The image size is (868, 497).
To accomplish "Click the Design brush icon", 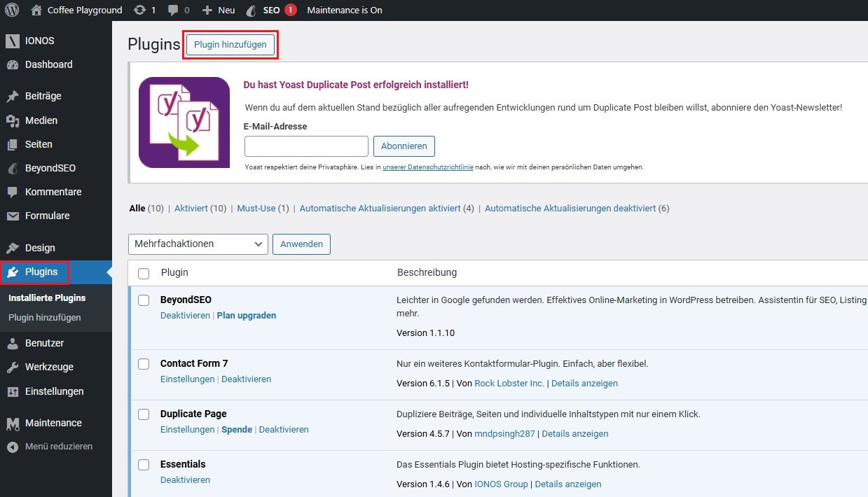I will (12, 248).
